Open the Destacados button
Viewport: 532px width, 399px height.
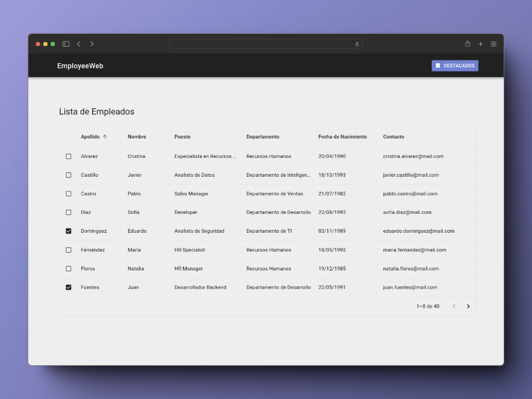pyautogui.click(x=454, y=66)
